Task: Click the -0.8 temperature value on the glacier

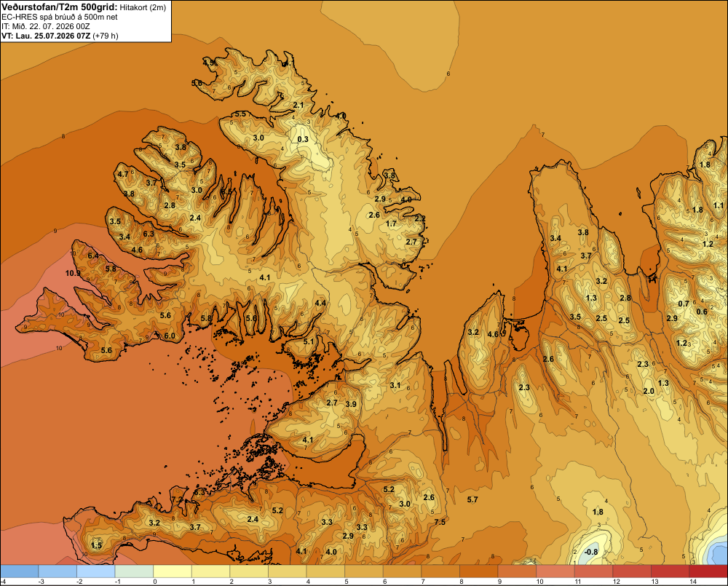Action: 591,552
